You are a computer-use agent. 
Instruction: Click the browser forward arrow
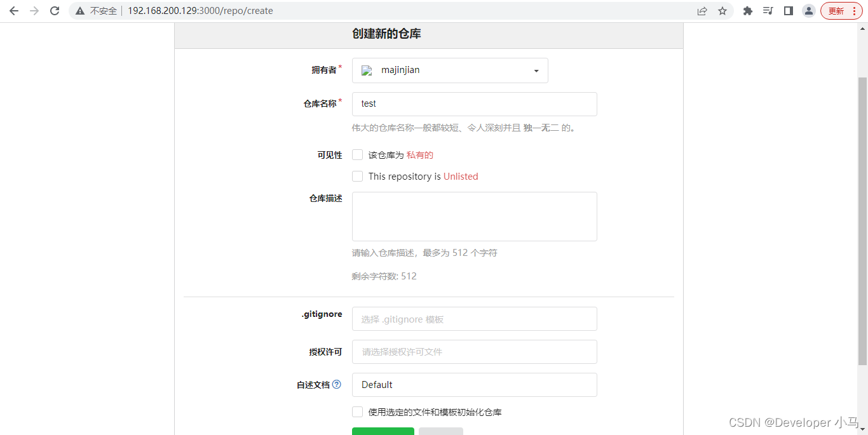pos(34,11)
